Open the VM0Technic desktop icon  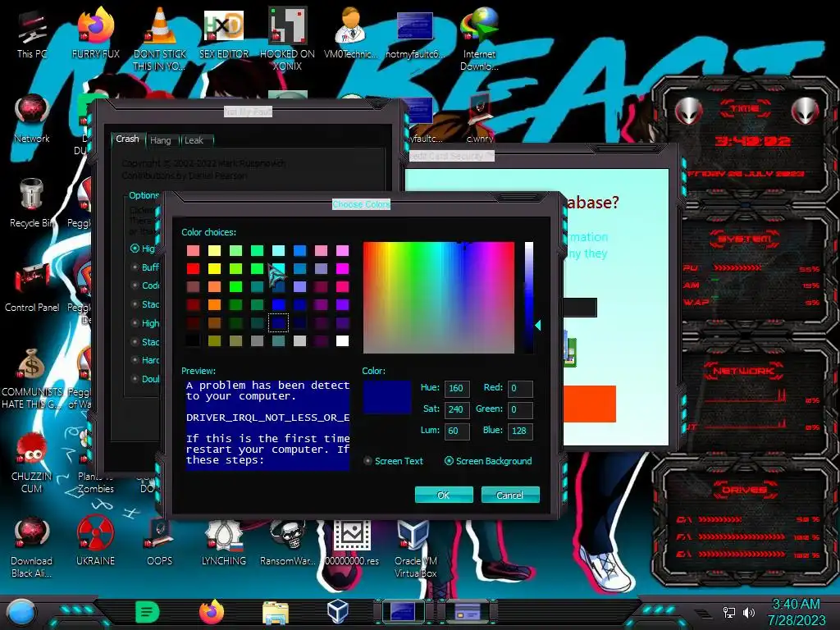click(x=351, y=33)
